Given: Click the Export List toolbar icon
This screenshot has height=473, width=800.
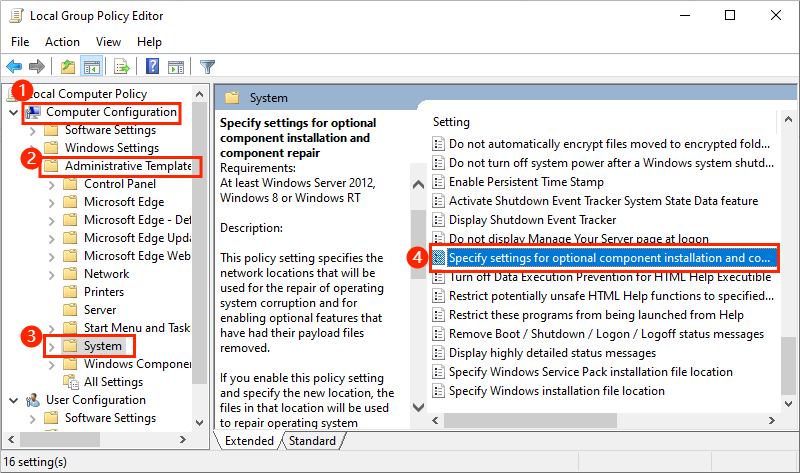Looking at the screenshot, I should (x=121, y=66).
